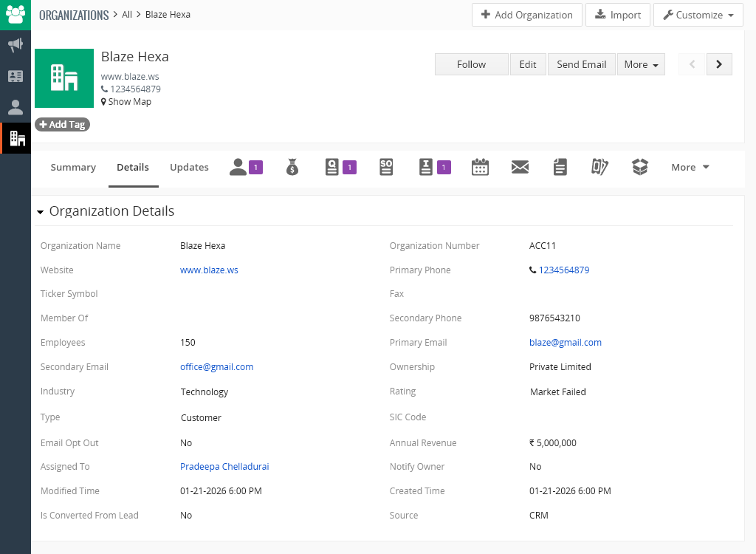Open the More actions dropdown in header
Screen dimensions: 756x554
pos(641,64)
